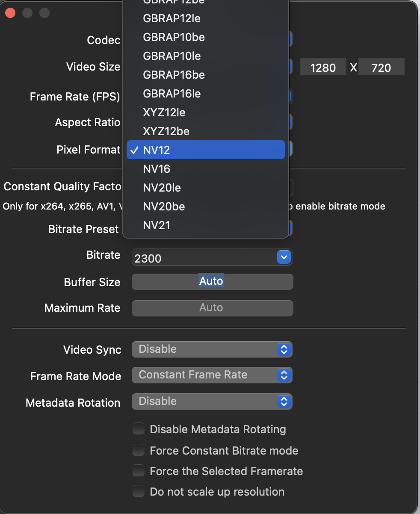Enable Disable Metadata Rotating checkbox
Screen dimensions: 420x514
coord(139,429)
